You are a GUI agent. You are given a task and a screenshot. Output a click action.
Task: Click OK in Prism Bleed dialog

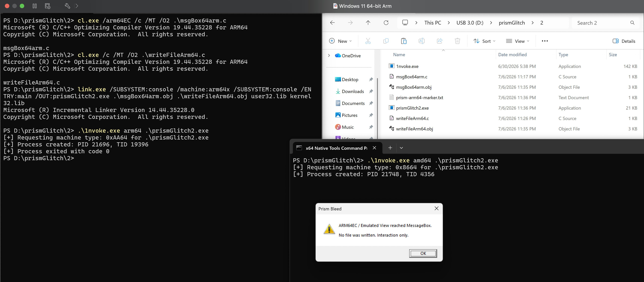[x=423, y=254]
